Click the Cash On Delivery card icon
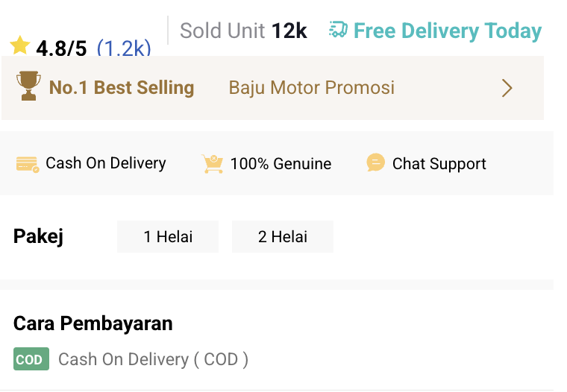Image resolution: width=567 pixels, height=392 pixels. 28,164
